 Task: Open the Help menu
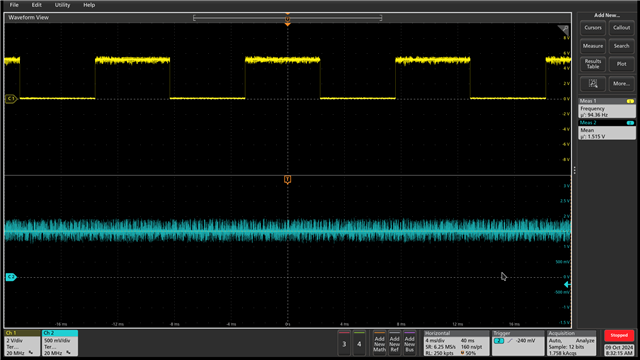pos(89,5)
